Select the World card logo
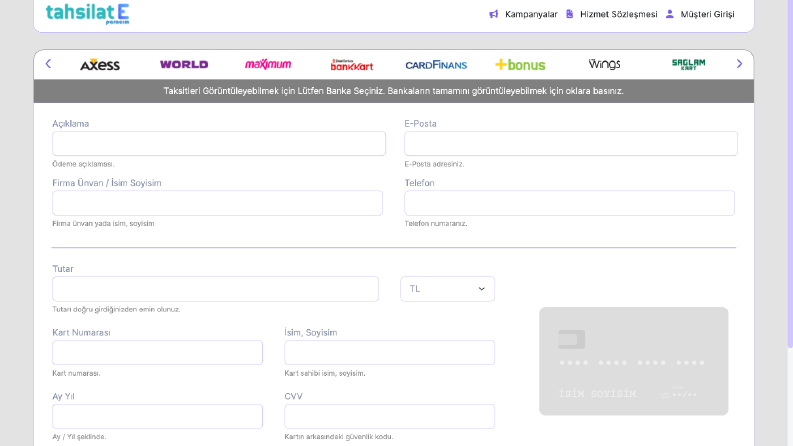 [184, 64]
